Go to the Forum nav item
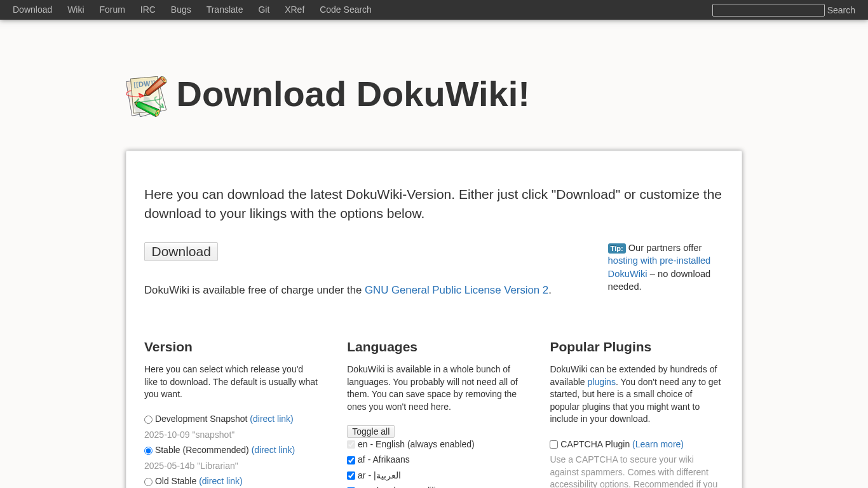The width and height of the screenshot is (868, 488). click(x=112, y=10)
